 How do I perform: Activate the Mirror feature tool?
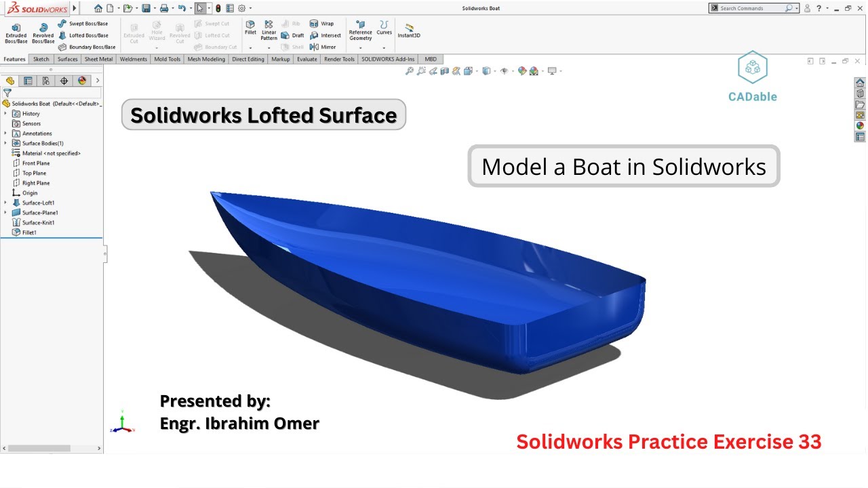coord(323,47)
